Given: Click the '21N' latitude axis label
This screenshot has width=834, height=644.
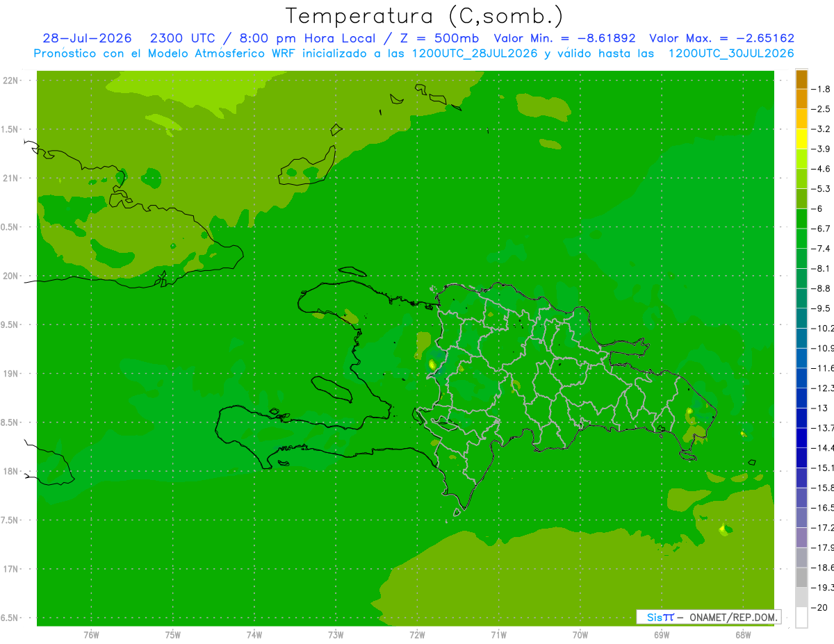Looking at the screenshot, I should (x=10, y=178).
